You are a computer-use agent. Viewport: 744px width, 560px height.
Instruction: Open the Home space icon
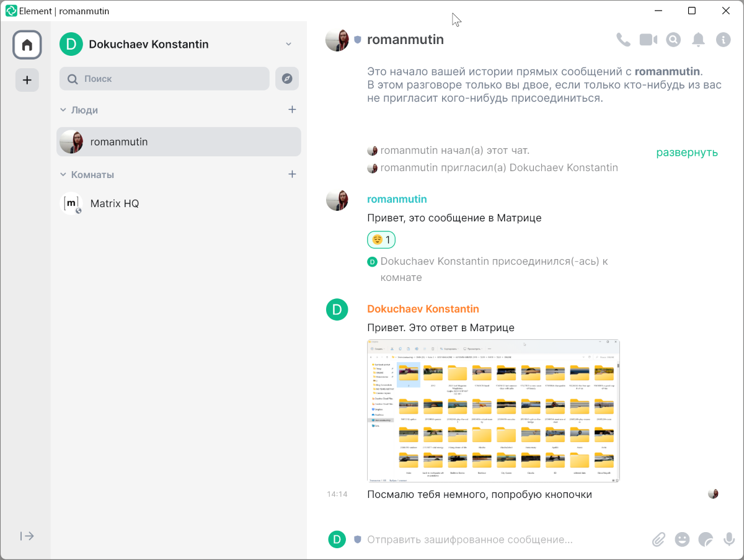pos(27,45)
